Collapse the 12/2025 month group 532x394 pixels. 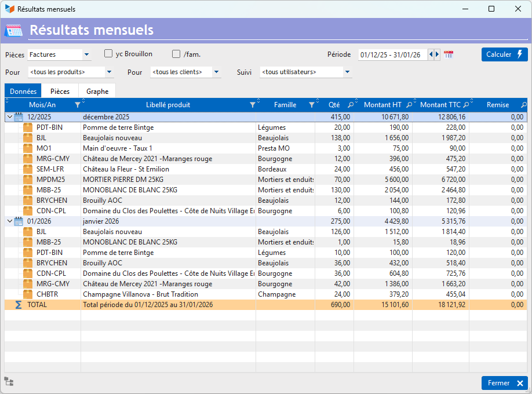9,117
